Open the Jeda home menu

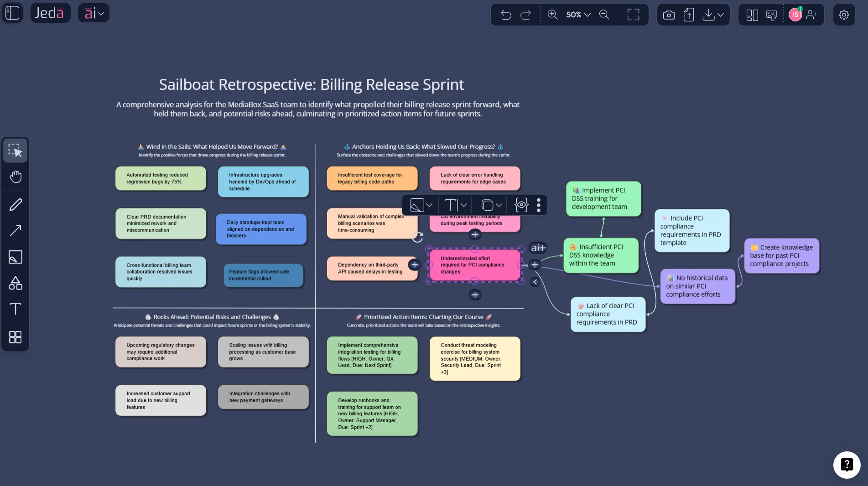(50, 13)
